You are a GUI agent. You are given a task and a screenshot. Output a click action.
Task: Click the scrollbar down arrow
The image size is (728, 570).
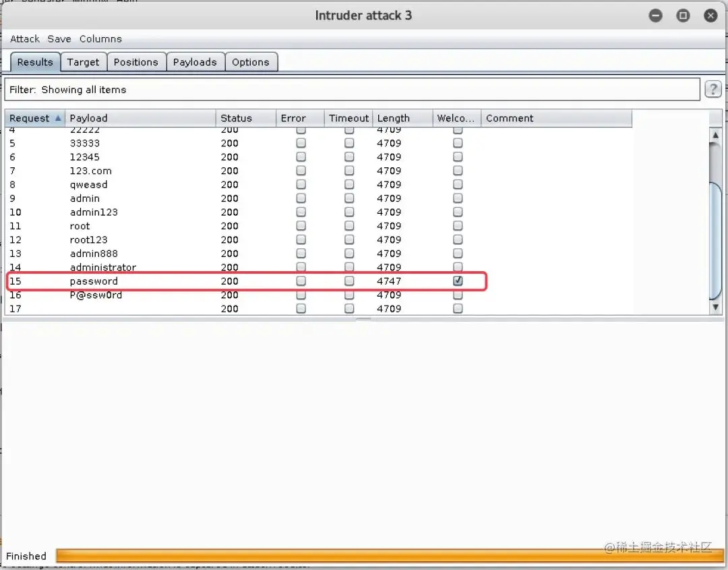(x=715, y=307)
